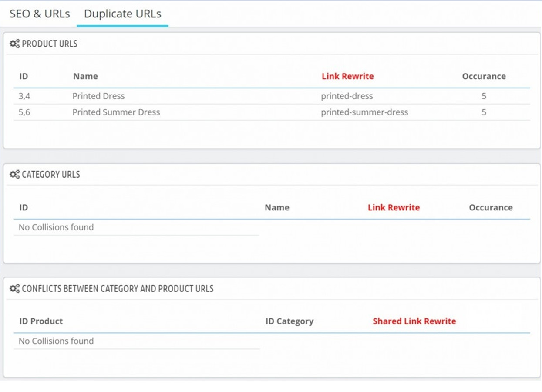
Task: Click the PRODUCT URLS panel heading
Action: coord(50,44)
